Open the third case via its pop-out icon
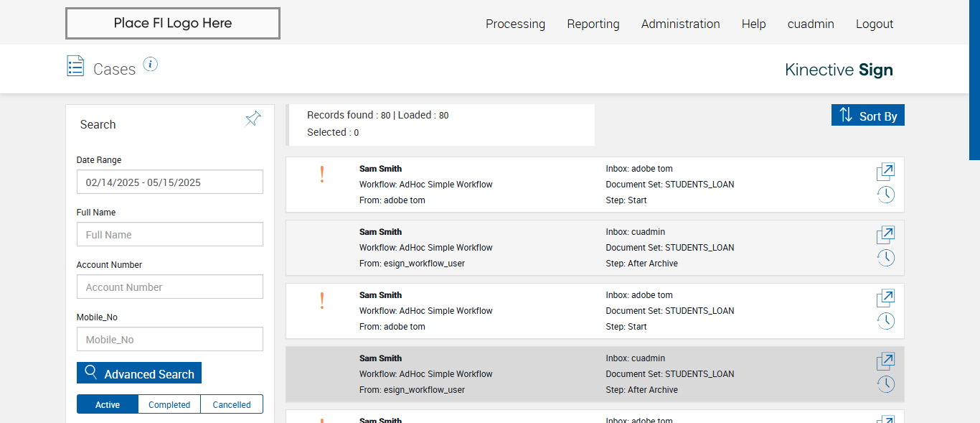 click(885, 298)
